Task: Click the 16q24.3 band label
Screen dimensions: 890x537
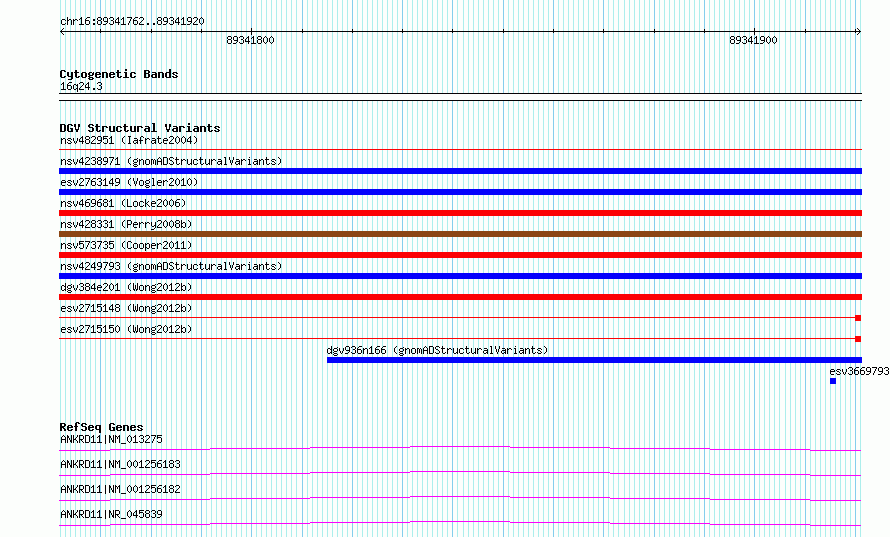Action: [81, 86]
